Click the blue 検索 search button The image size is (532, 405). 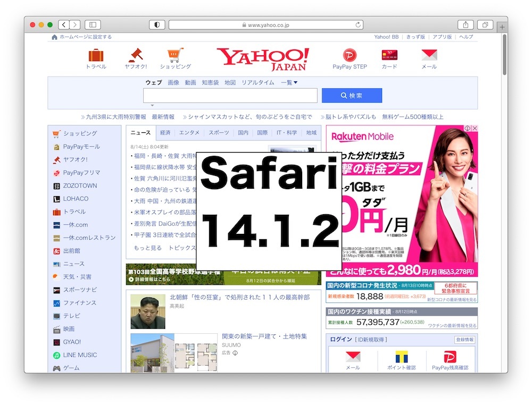(352, 96)
